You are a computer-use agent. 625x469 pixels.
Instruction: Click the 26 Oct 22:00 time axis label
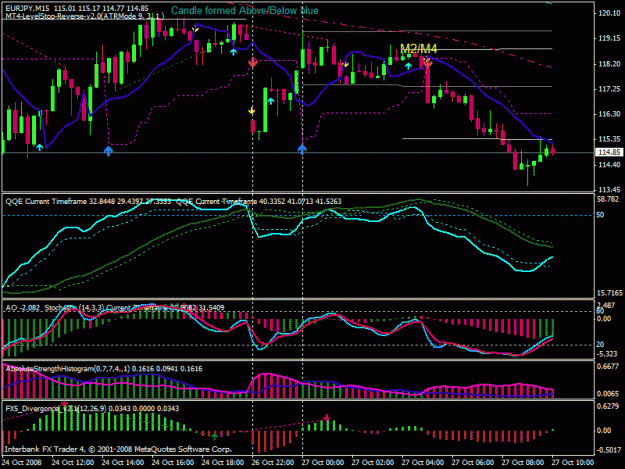pyautogui.click(x=273, y=462)
